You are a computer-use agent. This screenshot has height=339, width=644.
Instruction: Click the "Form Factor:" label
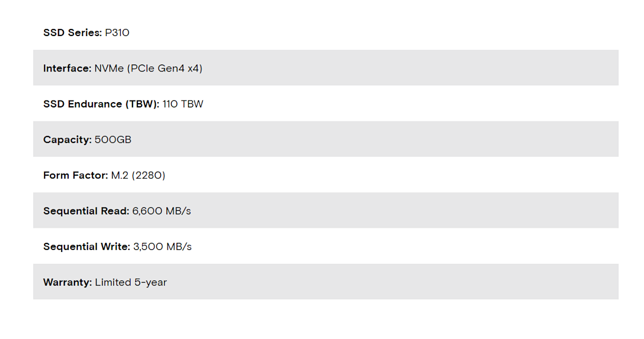[x=76, y=175]
